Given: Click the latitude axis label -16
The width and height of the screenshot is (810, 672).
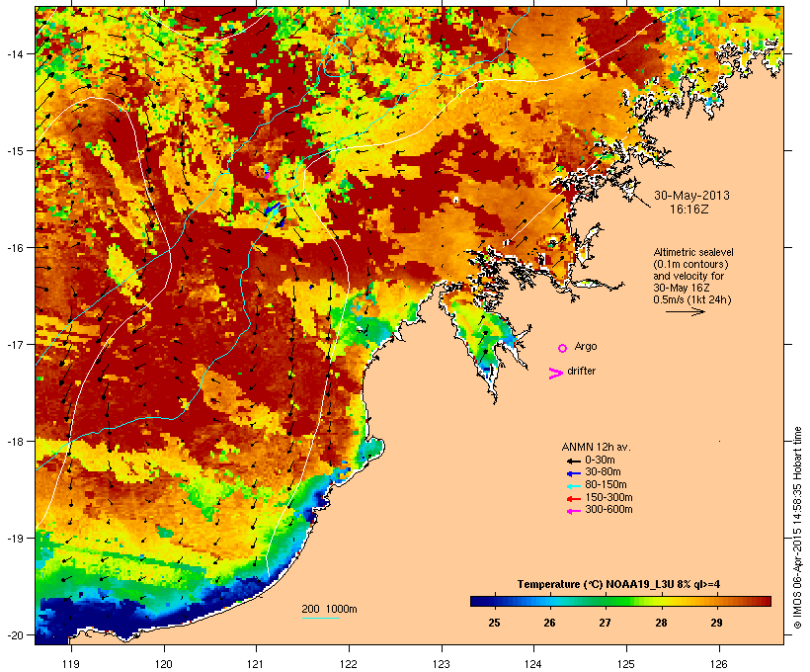Looking at the screenshot, I should pyautogui.click(x=15, y=248).
